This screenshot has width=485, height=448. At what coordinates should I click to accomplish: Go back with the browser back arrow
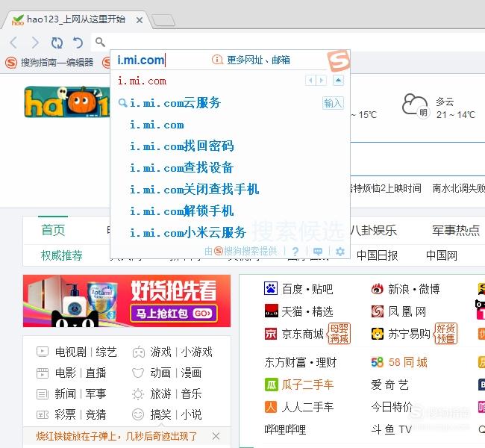[x=13, y=43]
